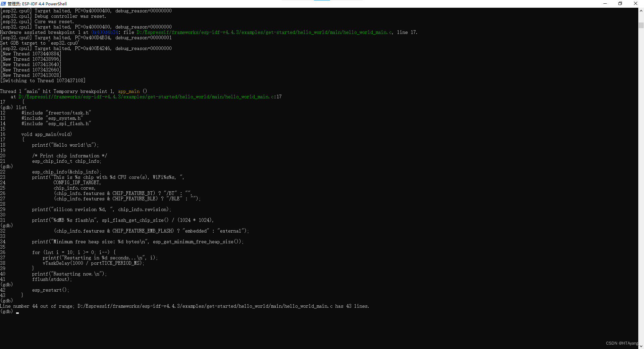Click '[New Thread 1073413640]' line
Screen dimensions: 644x349
[x=31, y=64]
